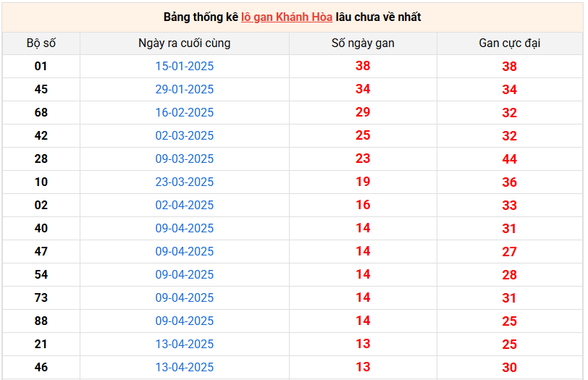
Task: Click the date 02-03-2025 for number 42
Action: click(185, 135)
